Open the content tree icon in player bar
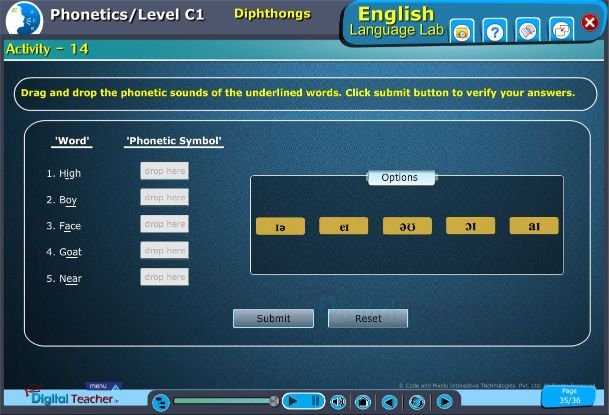 pyautogui.click(x=160, y=402)
